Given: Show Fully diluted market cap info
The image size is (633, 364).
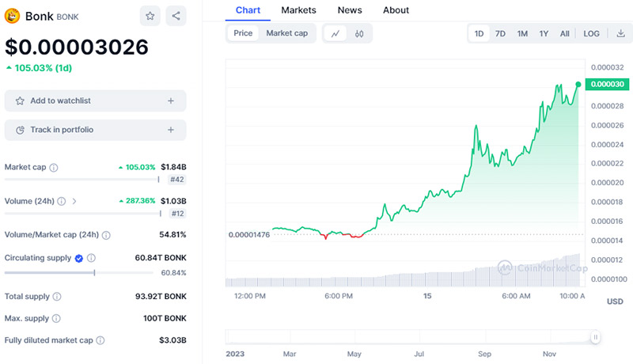Looking at the screenshot, I should [x=100, y=340].
